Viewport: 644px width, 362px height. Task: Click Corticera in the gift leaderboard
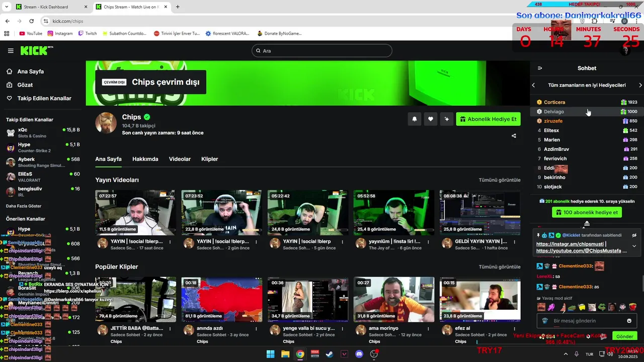(554, 102)
